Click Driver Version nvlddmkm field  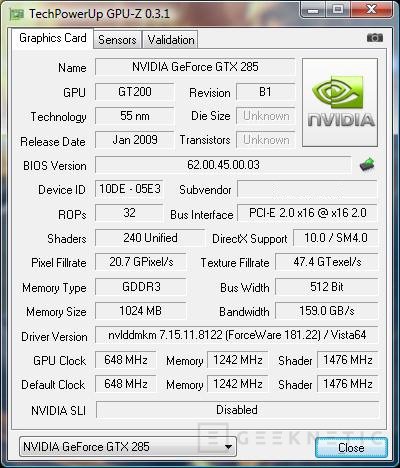(237, 335)
